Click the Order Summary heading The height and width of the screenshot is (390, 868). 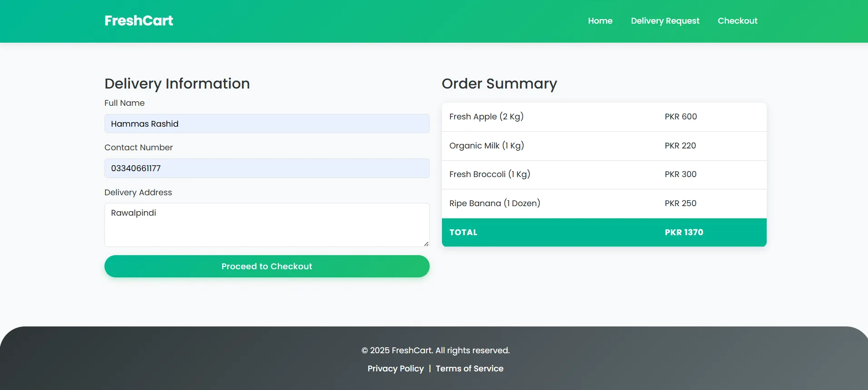coord(499,84)
